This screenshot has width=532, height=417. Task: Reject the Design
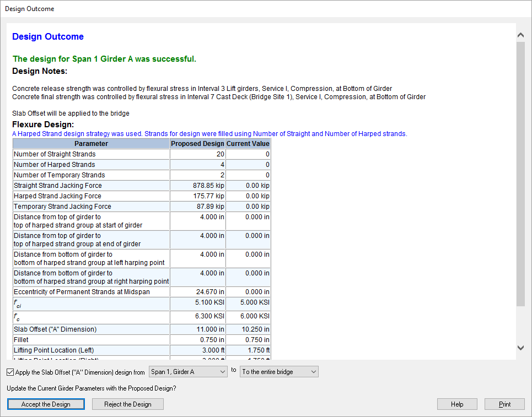coord(128,404)
